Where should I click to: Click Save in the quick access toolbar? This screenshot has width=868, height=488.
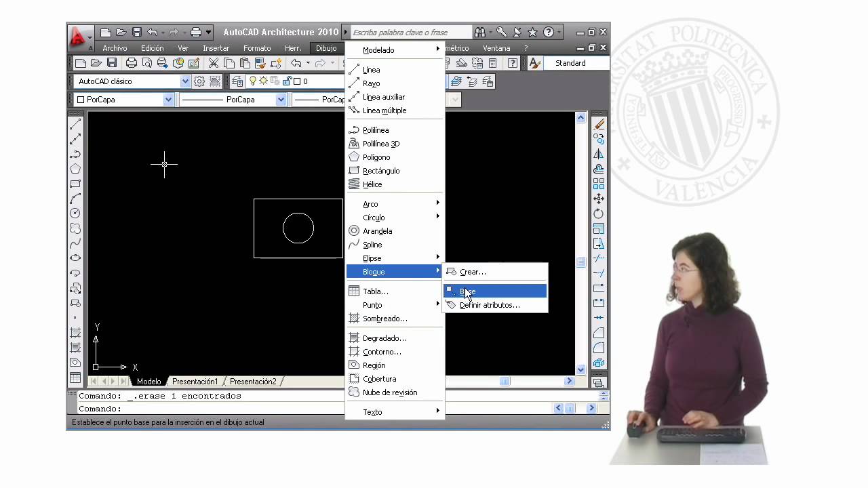[137, 32]
